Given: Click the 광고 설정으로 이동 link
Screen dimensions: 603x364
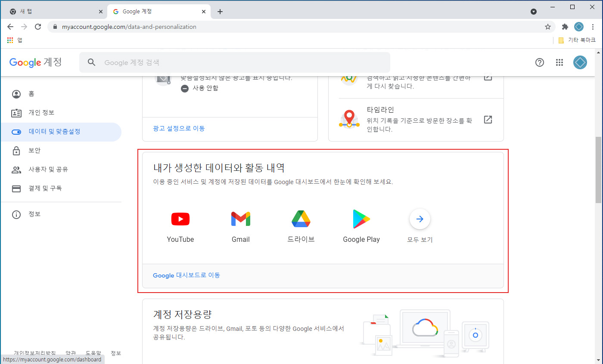Looking at the screenshot, I should click(179, 128).
